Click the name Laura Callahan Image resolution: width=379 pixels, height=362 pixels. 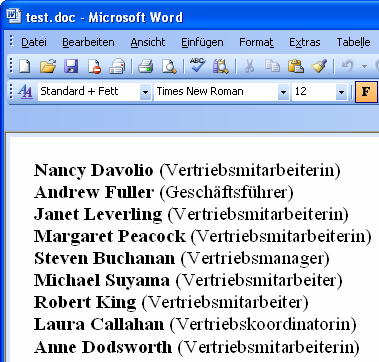[x=99, y=324]
